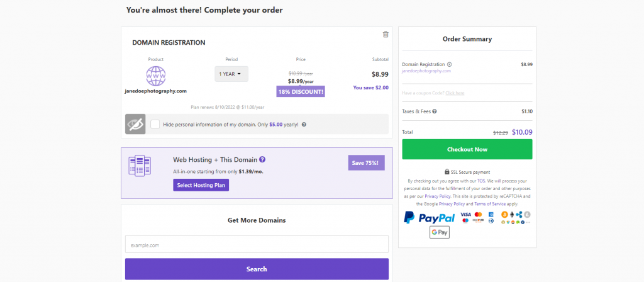The width and height of the screenshot is (644, 282).
Task: Click the Save 75% hosting badge
Action: point(366,163)
